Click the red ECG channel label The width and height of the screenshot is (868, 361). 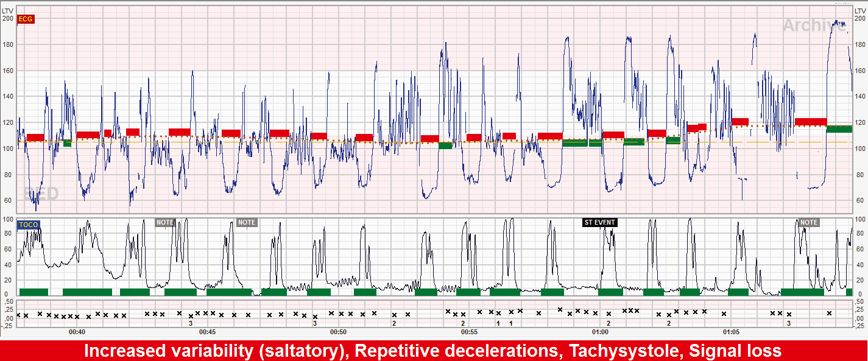26,19
